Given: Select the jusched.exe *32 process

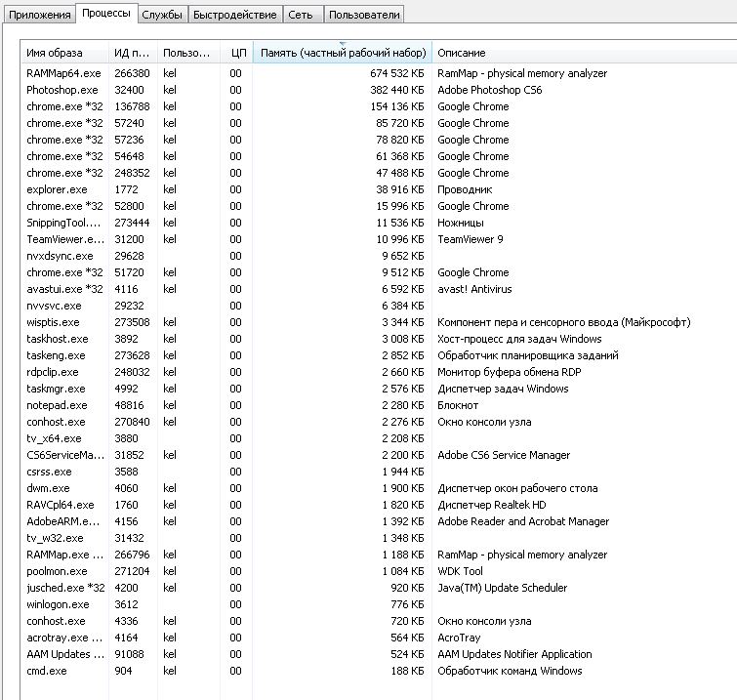Looking at the screenshot, I should [379, 588].
